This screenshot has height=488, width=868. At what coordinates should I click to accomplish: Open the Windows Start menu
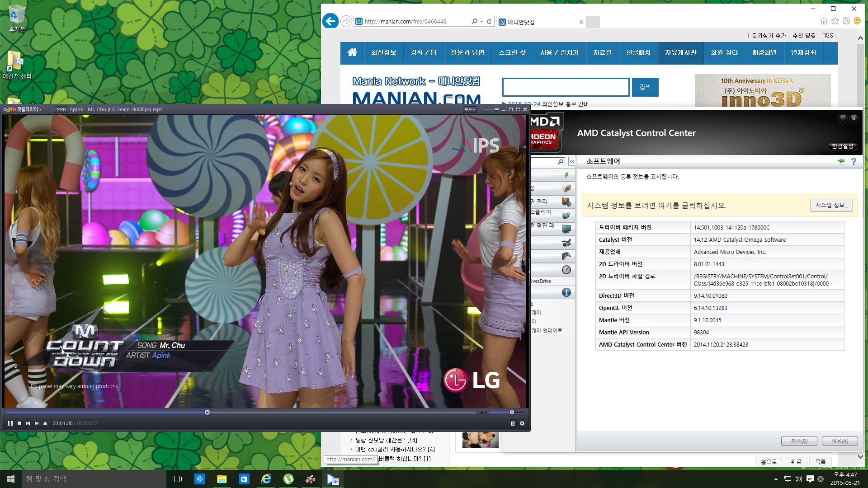(11, 479)
